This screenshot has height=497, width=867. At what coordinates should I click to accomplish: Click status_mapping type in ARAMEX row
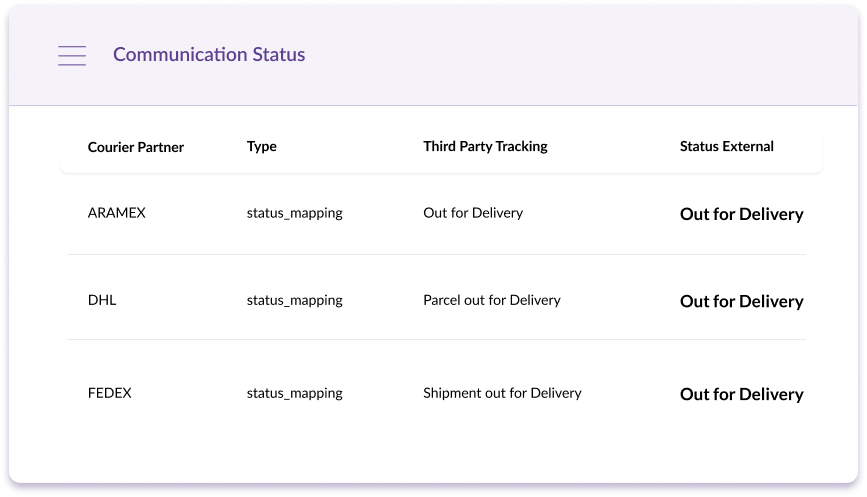tap(295, 213)
